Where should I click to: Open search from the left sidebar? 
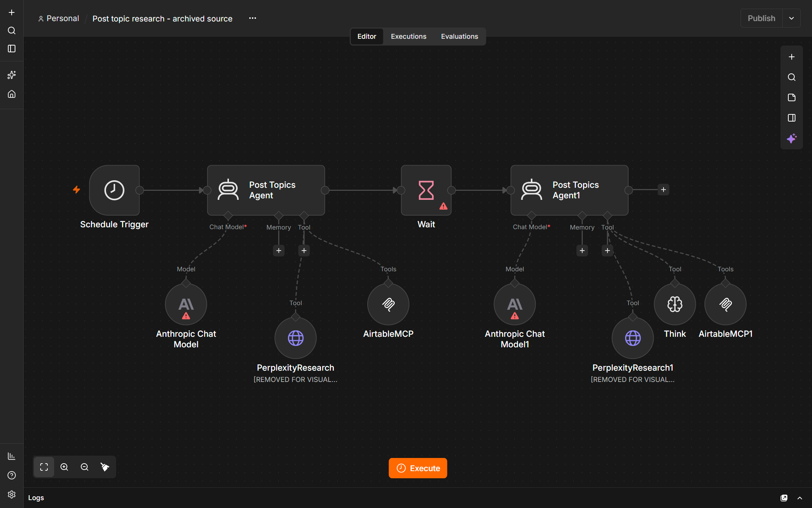(x=12, y=30)
